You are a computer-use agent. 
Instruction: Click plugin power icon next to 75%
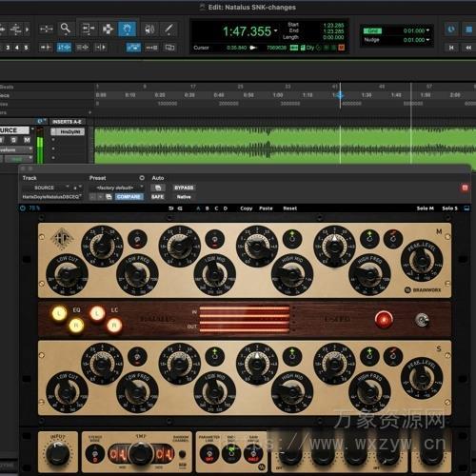[23, 208]
